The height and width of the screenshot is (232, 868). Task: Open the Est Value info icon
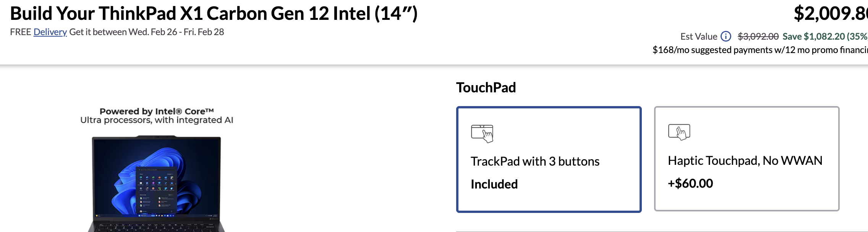point(725,36)
